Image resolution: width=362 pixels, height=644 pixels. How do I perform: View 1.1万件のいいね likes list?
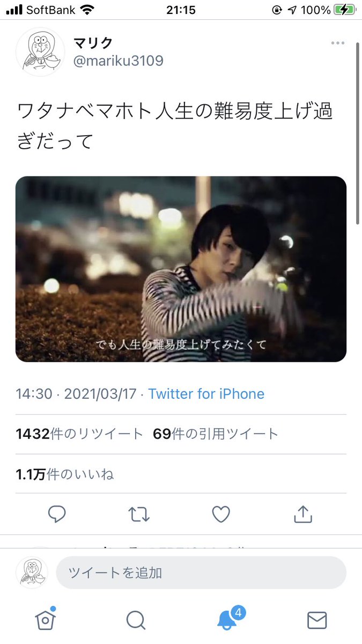pos(65,474)
